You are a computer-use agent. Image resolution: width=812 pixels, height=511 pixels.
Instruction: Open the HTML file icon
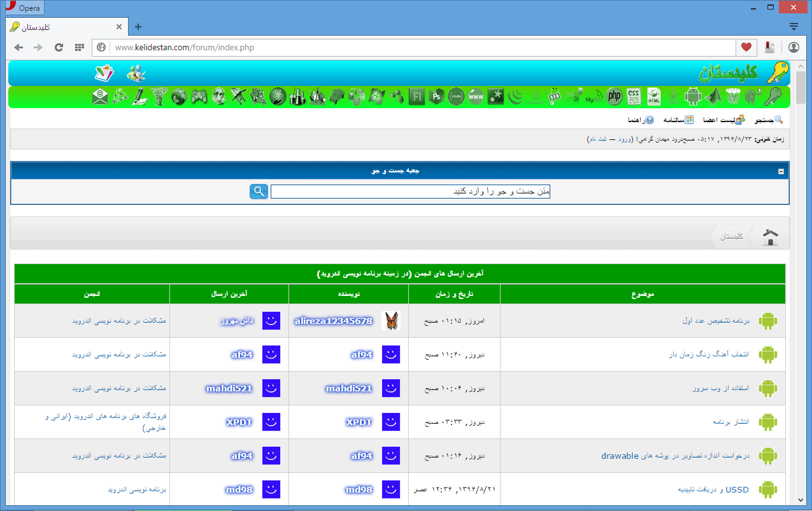click(654, 96)
